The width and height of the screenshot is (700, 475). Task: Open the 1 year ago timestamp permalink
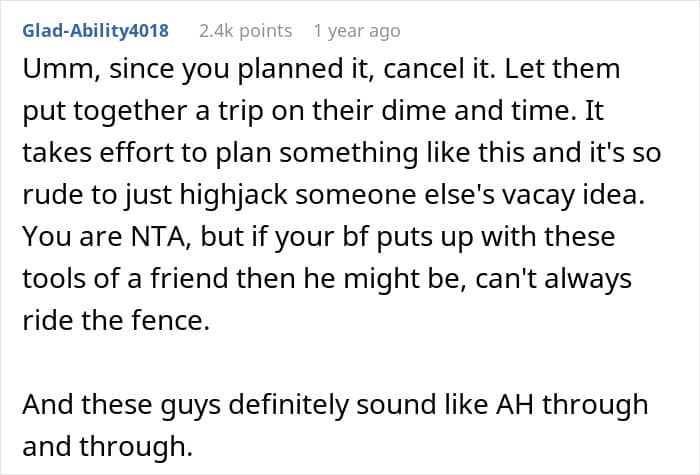(357, 31)
